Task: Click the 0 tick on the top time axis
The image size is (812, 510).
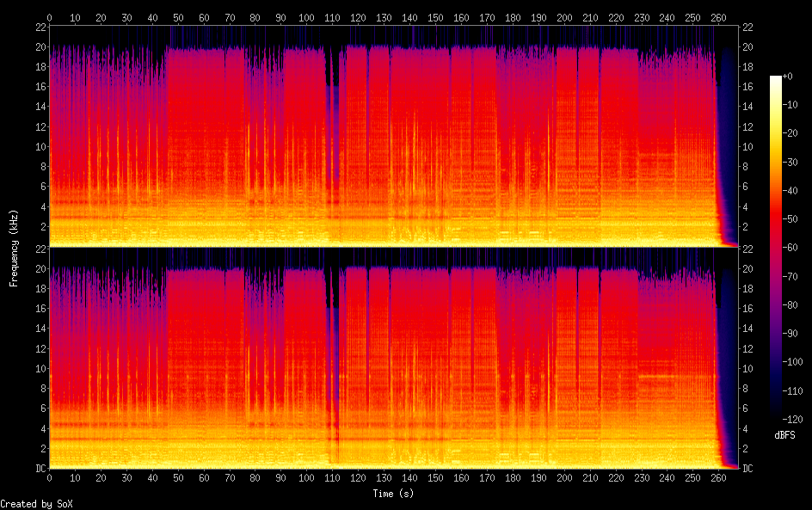Action: (49, 17)
